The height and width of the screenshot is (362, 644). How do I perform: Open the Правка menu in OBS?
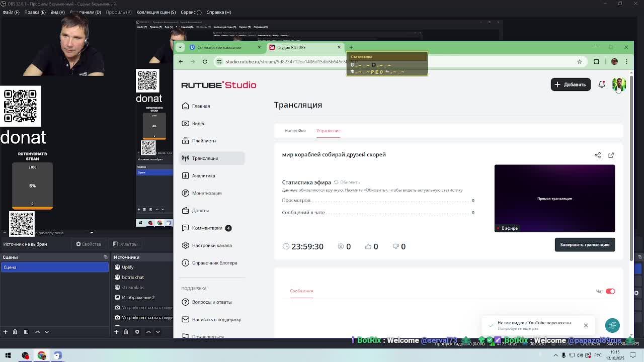pyautogui.click(x=35, y=12)
